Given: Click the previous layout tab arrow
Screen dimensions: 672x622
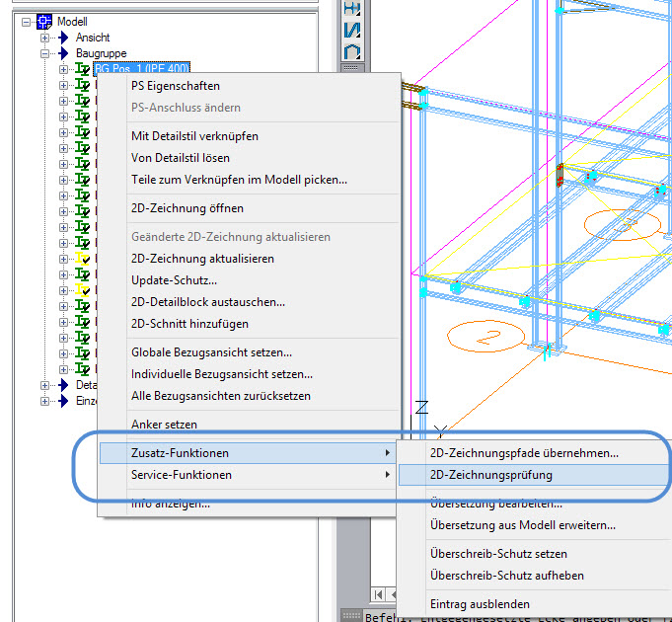Looking at the screenshot, I should click(393, 594).
